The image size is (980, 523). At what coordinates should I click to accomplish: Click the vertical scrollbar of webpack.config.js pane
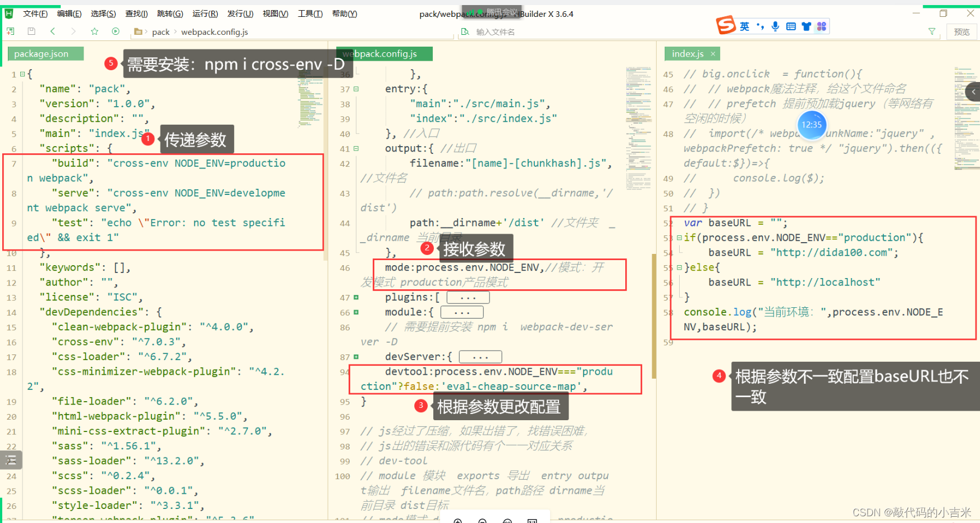653,317
